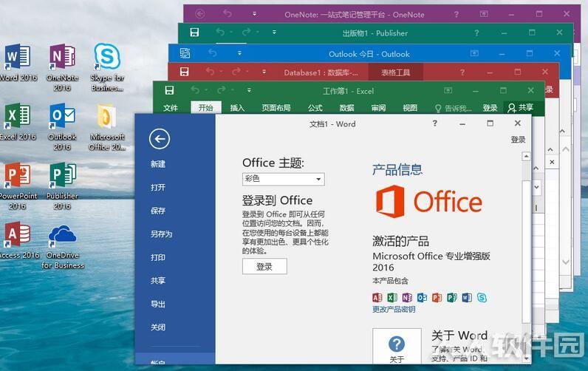Image resolution: width=588 pixels, height=371 pixels.
Task: Select the 表格工具 contextual tab in Access
Action: (396, 72)
